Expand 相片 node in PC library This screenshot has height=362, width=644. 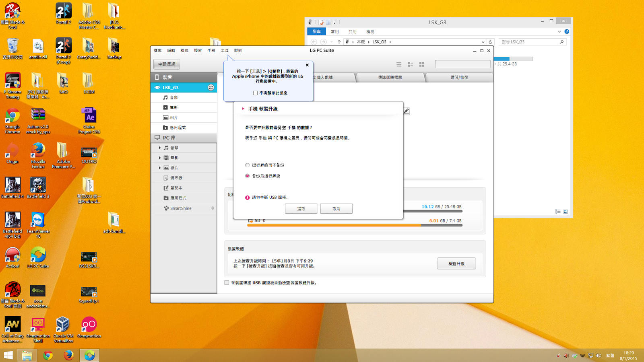click(160, 168)
